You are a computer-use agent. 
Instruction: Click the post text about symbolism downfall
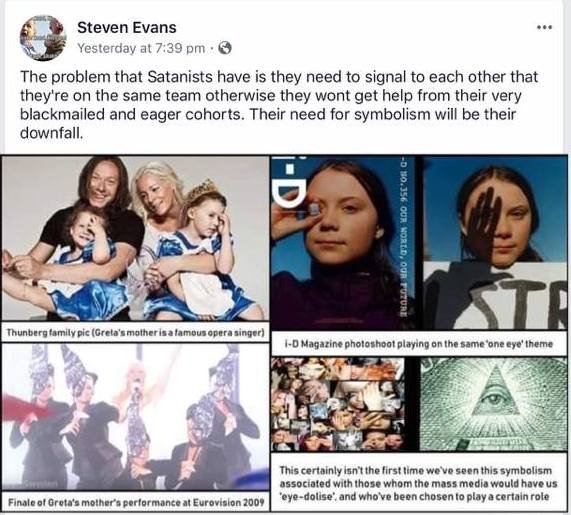point(279,105)
